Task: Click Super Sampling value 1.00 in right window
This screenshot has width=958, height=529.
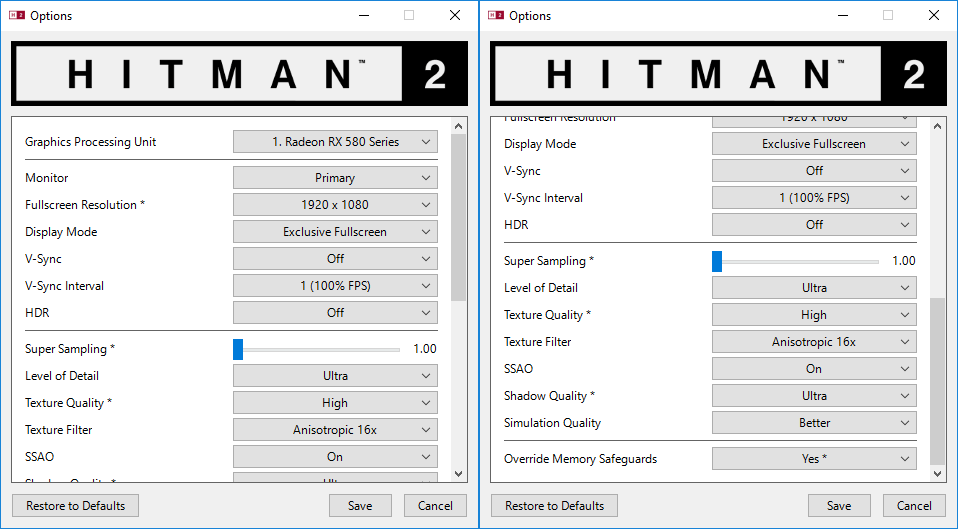Action: tap(904, 261)
